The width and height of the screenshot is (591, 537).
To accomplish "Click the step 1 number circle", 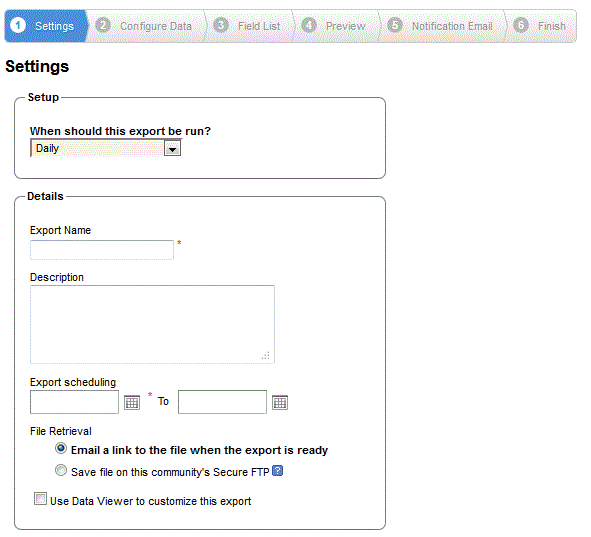I will click(18, 25).
